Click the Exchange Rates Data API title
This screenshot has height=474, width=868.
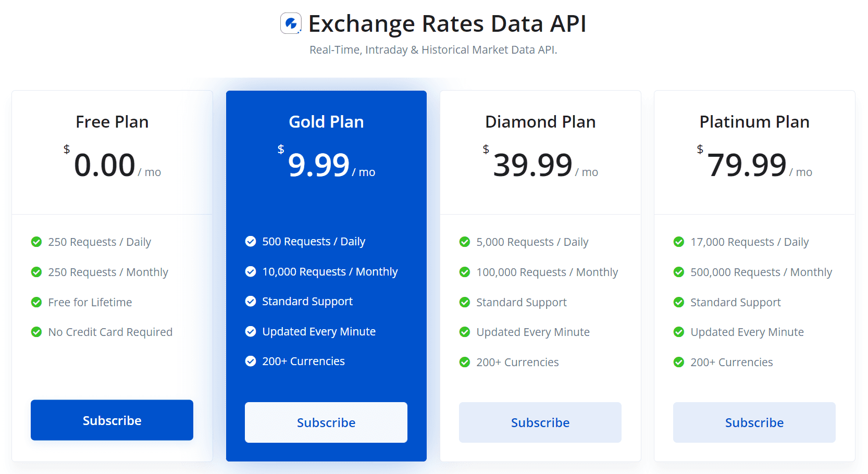pos(447,24)
